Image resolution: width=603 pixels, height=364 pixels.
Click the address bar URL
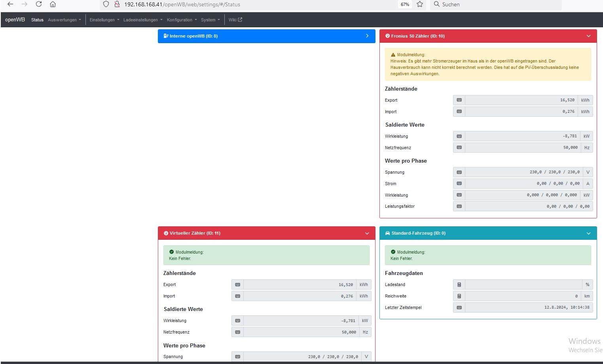(x=182, y=4)
